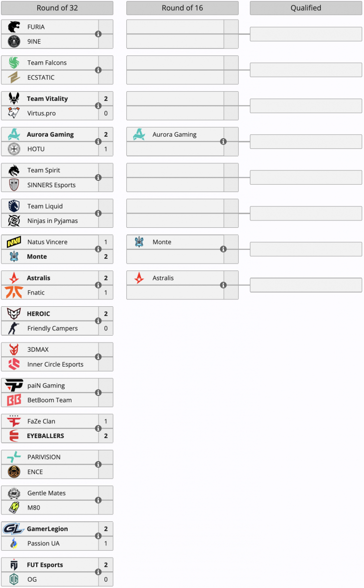This screenshot has width=364, height=588.
Task: Click the BetBoom Team BB logo
Action: click(x=14, y=400)
